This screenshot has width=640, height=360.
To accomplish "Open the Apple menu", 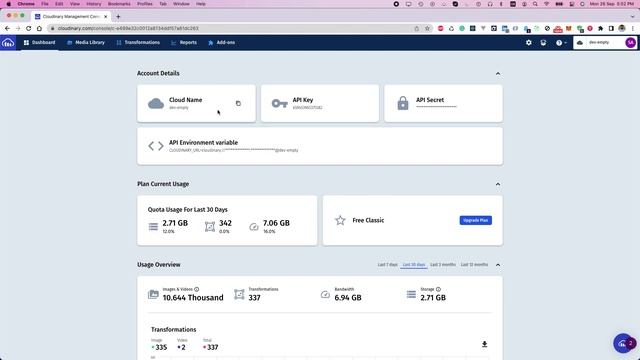I will point(9,4).
